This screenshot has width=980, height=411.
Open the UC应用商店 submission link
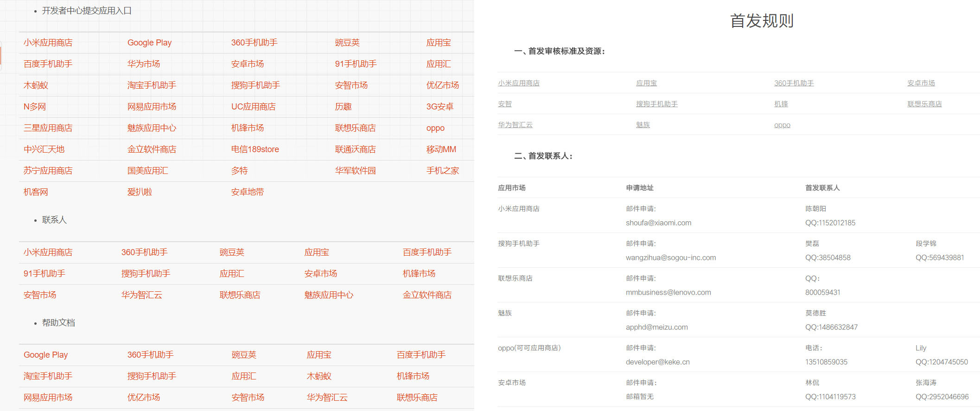coord(253,107)
